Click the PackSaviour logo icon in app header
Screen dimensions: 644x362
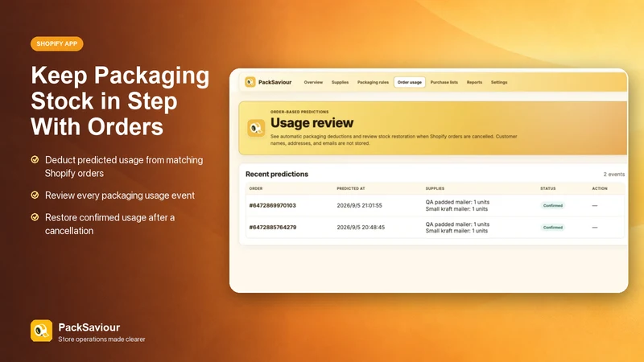point(250,82)
